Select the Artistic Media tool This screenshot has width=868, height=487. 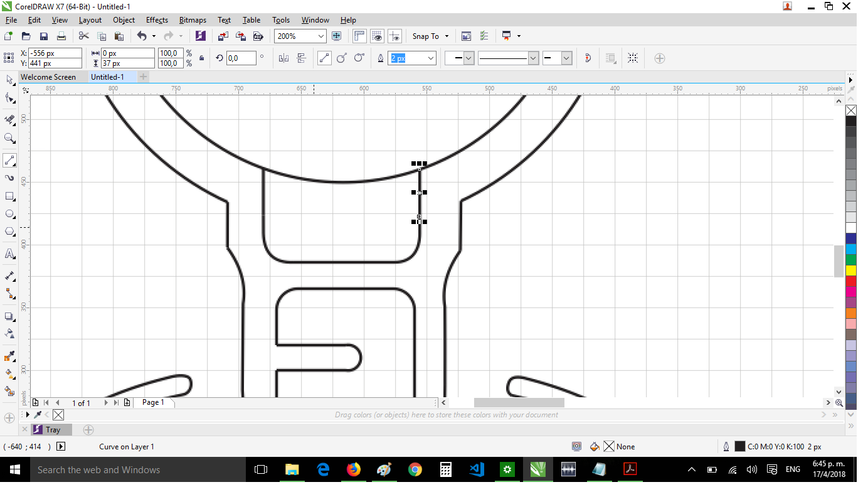pos(9,178)
